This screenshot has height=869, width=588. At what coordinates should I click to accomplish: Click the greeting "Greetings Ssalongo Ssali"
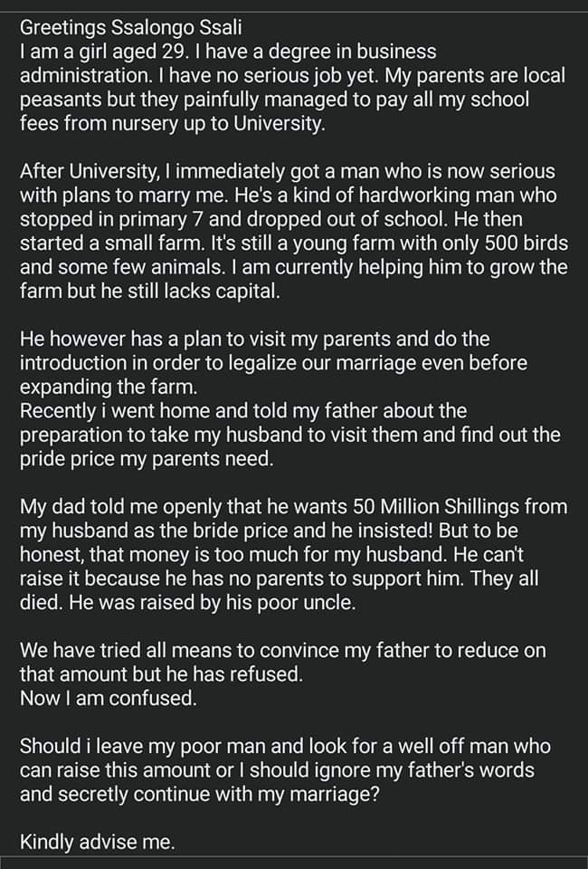pos(119,28)
